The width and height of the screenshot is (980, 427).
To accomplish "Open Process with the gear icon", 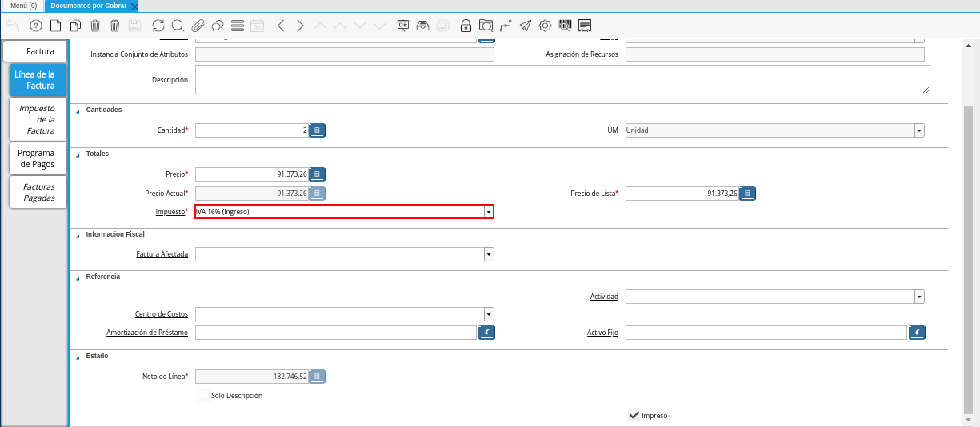I will pyautogui.click(x=546, y=26).
